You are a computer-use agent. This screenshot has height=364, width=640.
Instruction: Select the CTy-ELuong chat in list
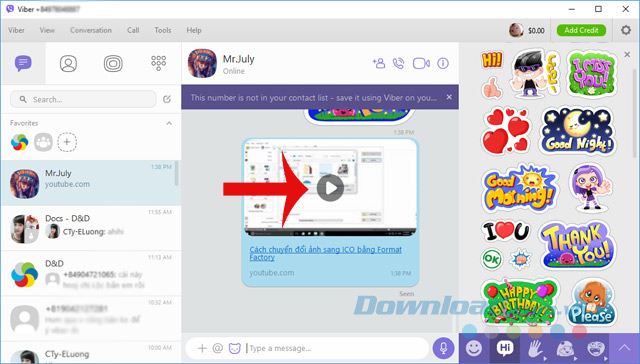click(91, 353)
